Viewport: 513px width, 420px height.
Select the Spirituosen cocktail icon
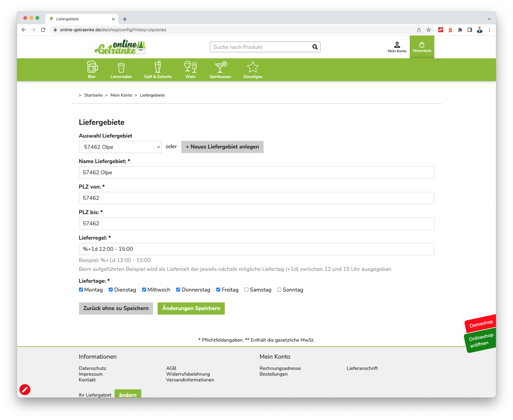click(221, 67)
